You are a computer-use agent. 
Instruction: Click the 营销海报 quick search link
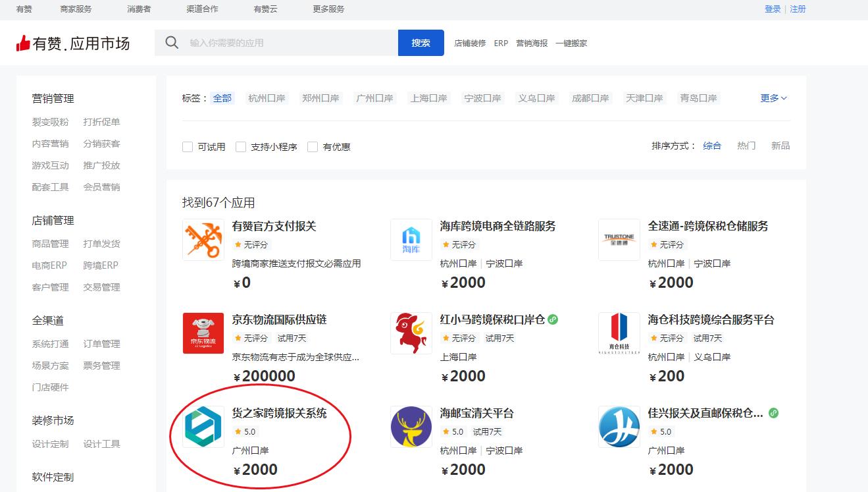(x=532, y=43)
